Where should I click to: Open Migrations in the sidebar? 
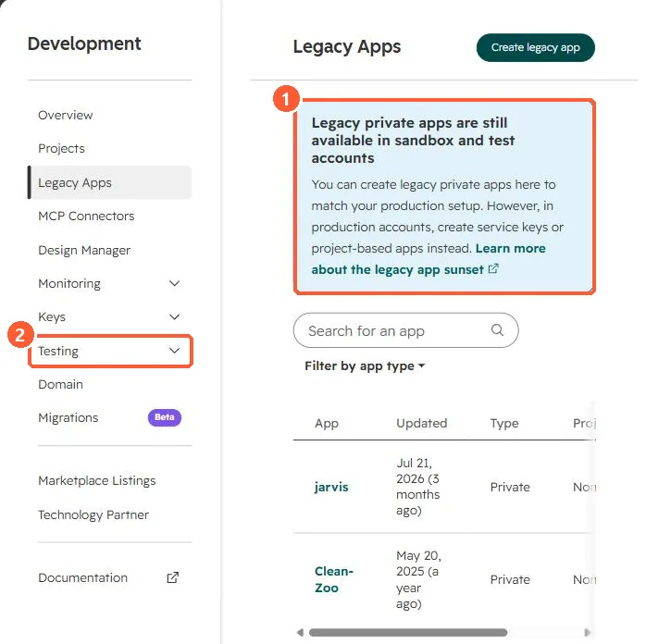pos(68,417)
